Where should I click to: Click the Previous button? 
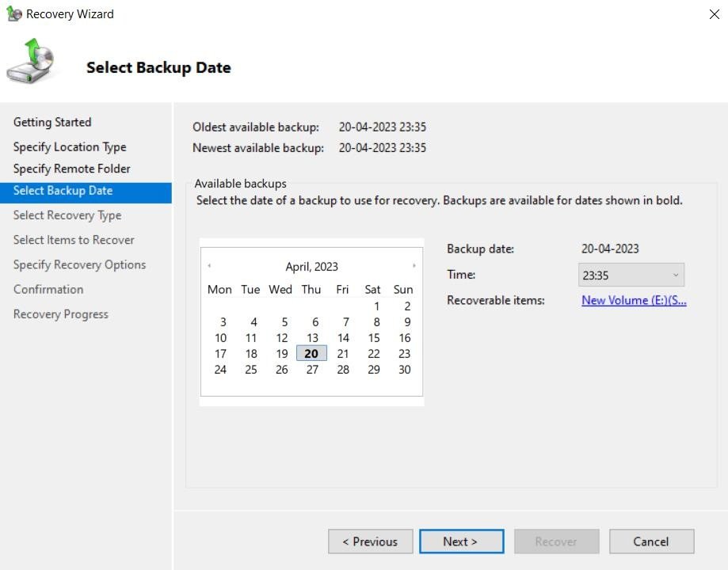click(x=370, y=541)
